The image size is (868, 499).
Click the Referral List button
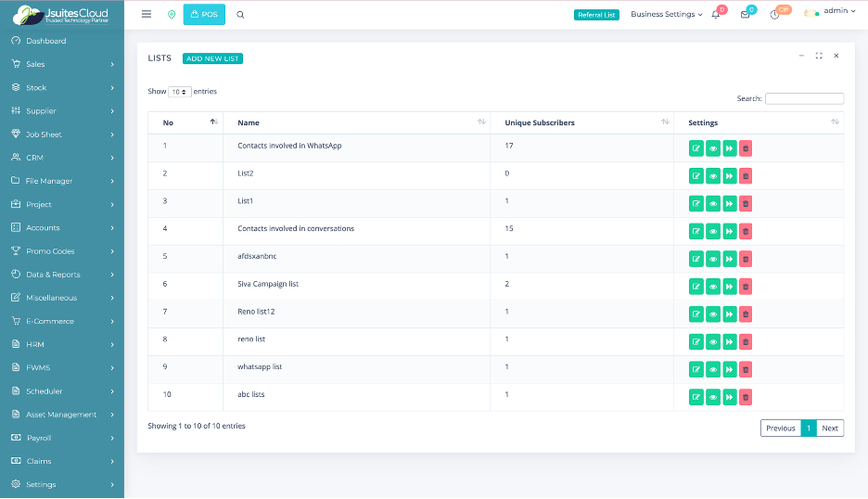click(596, 15)
